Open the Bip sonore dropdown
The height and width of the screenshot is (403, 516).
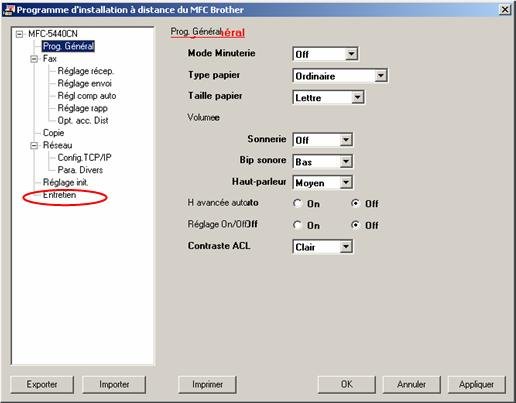tap(346, 162)
